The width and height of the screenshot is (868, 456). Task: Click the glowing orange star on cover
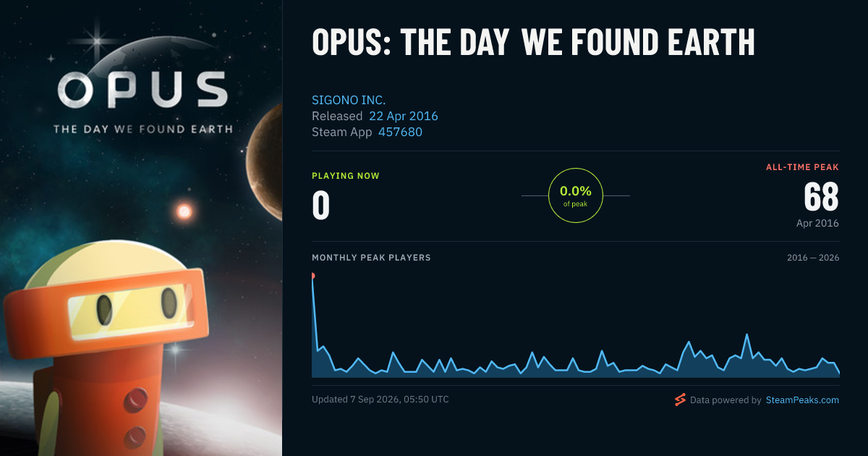(184, 211)
